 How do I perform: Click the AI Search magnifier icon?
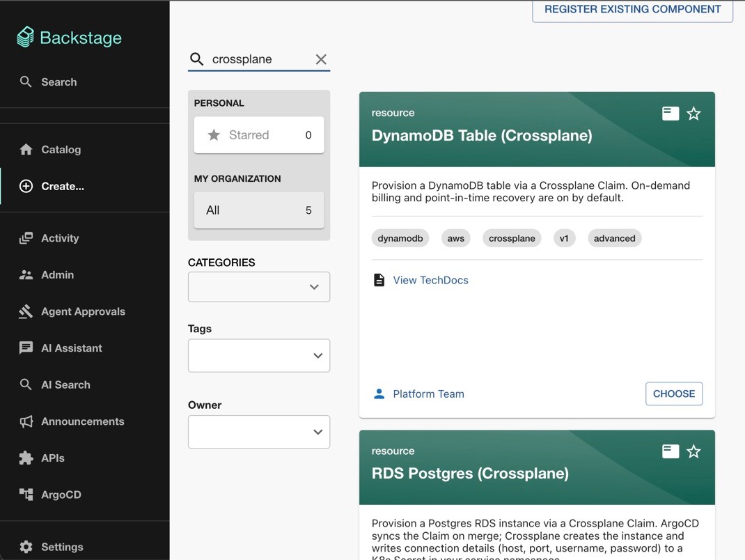(26, 384)
